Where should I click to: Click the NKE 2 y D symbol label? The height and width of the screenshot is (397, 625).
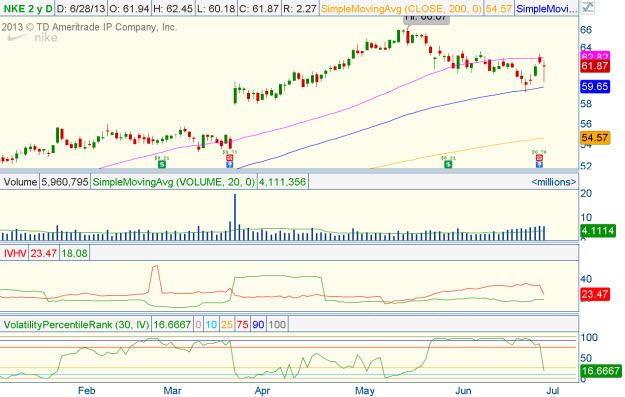28,8
